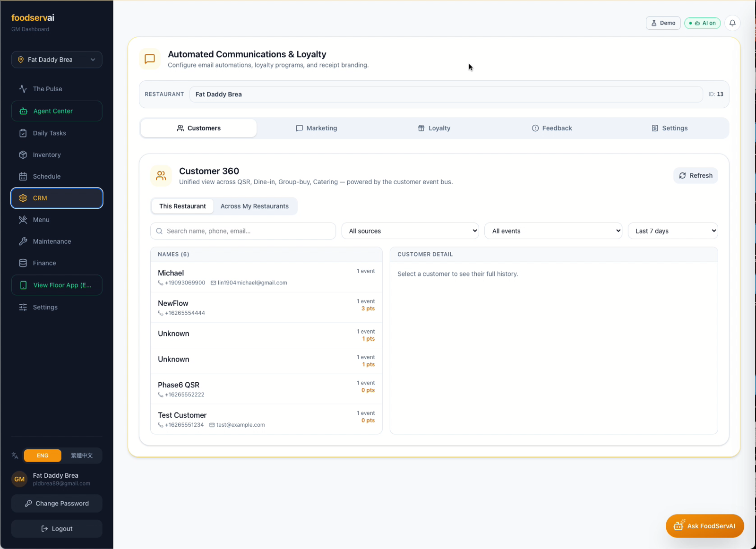Click the Finance database icon

(x=23, y=263)
